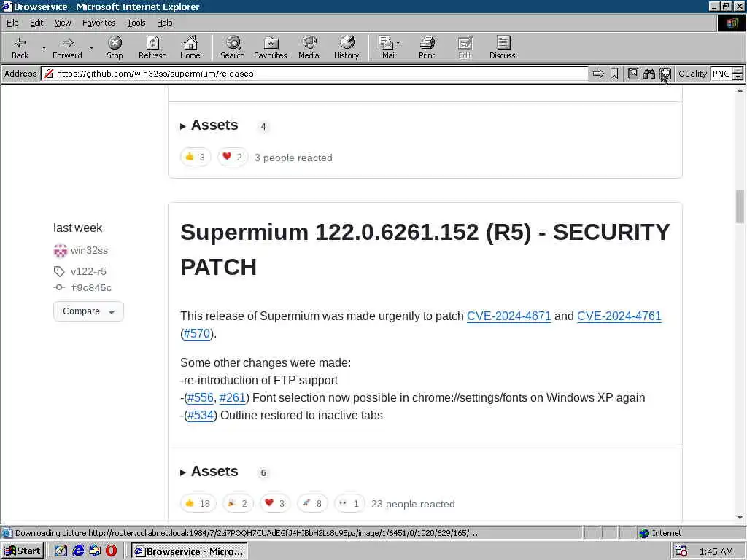Click the framed bookmark icon next to the binoculars

tap(633, 74)
